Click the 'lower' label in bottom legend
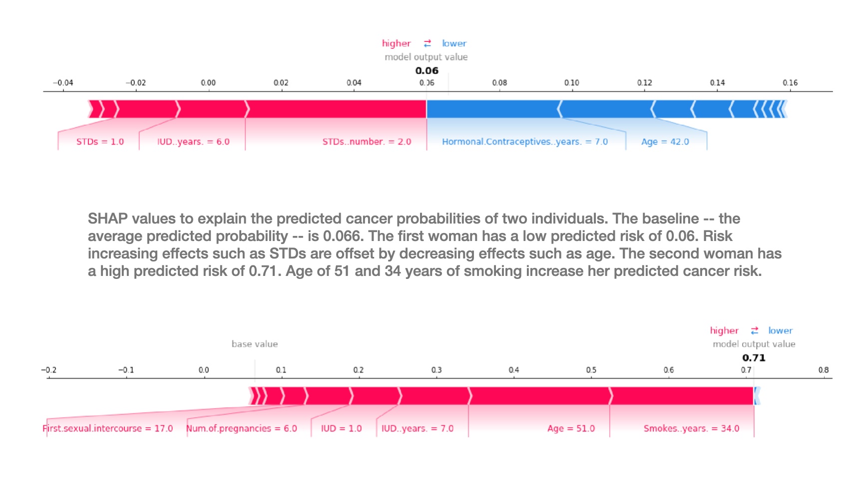Viewport: 868px width, 485px height. click(x=780, y=330)
